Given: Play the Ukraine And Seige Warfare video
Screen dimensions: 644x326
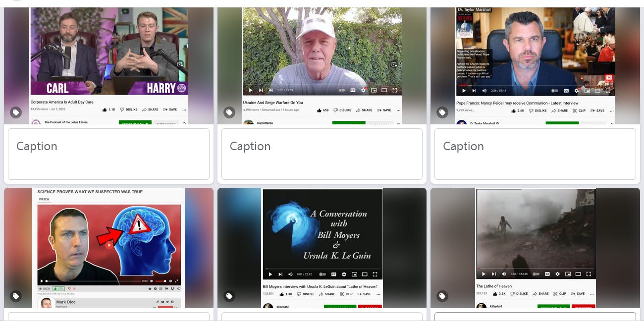Looking at the screenshot, I should pyautogui.click(x=250, y=90).
